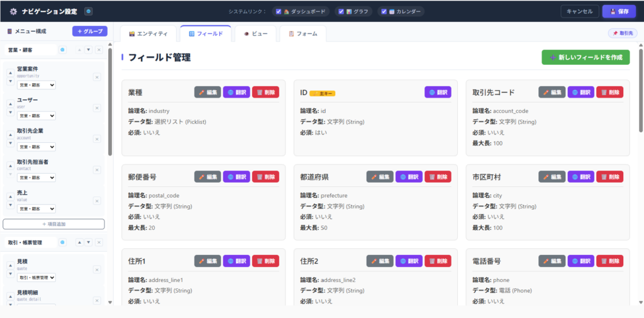This screenshot has width=644, height=318.
Task: Remove 見積 menu item
Action: coord(97,270)
